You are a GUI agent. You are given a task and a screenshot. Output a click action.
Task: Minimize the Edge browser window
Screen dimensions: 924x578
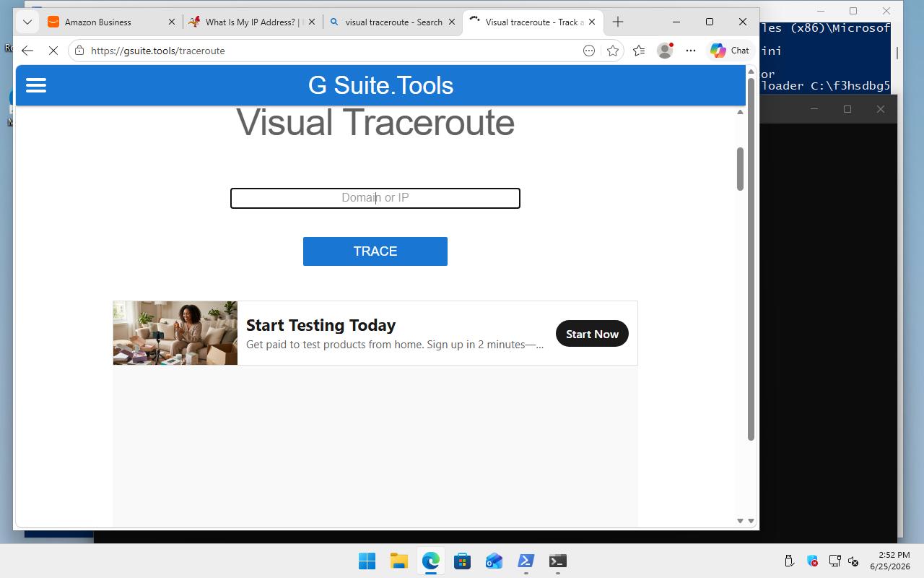click(676, 22)
